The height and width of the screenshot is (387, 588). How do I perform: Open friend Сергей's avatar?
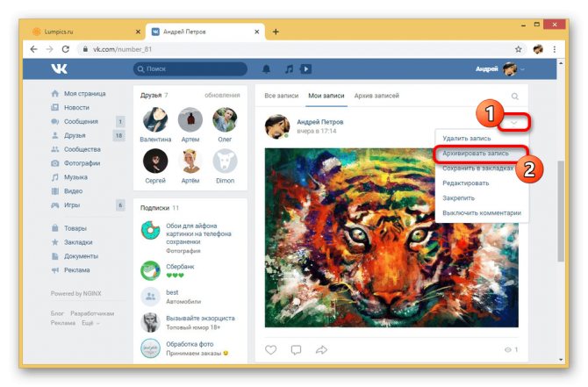[x=155, y=161]
